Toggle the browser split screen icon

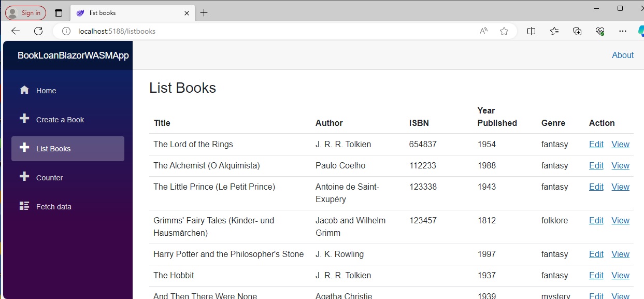coord(531,31)
